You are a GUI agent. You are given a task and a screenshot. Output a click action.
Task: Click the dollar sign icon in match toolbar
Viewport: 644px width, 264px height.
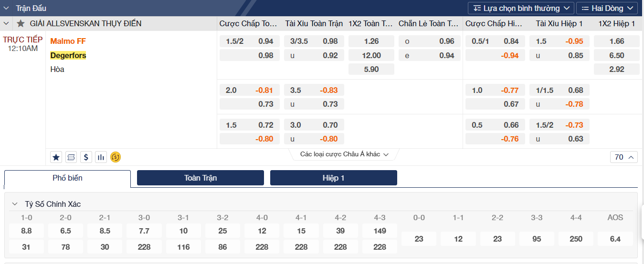coord(86,157)
